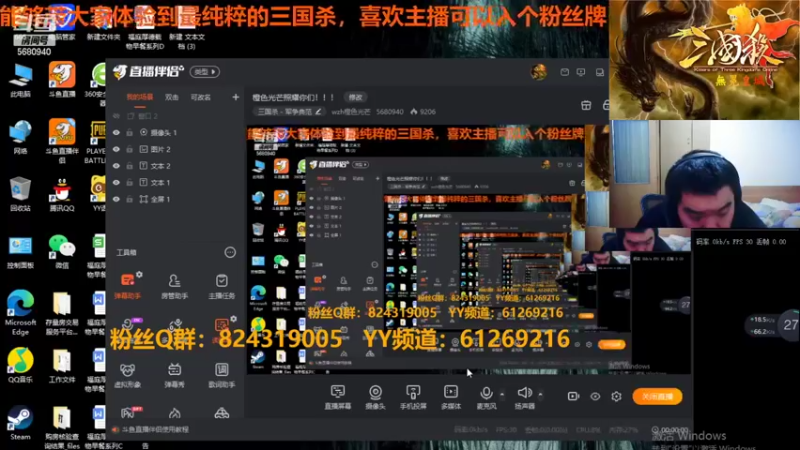Open the 歌词助手 lyrics assistant tool

[x=221, y=375]
